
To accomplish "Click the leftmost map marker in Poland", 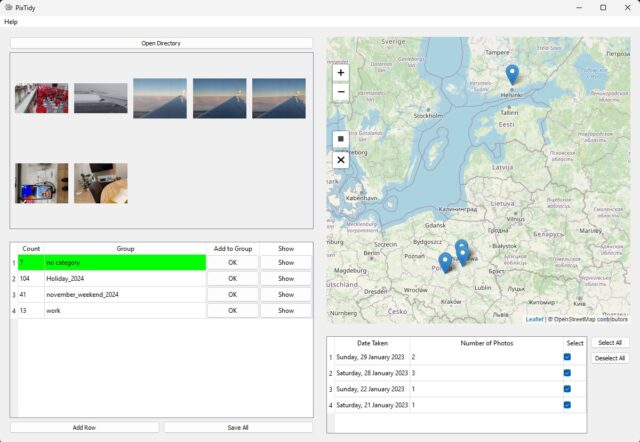I will point(445,262).
